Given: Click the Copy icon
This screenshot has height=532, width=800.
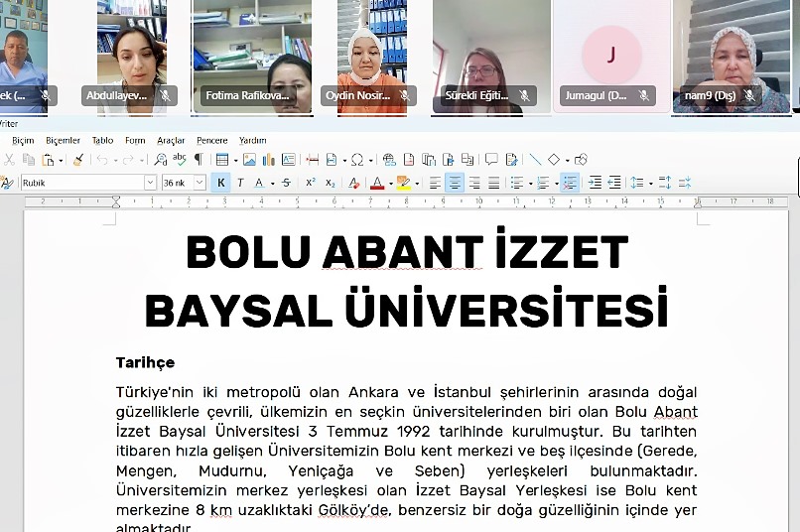Looking at the screenshot, I should [x=29, y=160].
